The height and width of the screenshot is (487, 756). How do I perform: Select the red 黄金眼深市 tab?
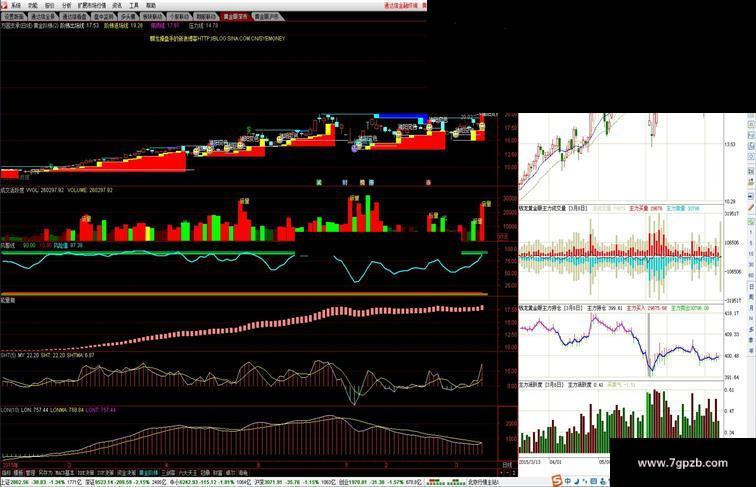pos(236,16)
